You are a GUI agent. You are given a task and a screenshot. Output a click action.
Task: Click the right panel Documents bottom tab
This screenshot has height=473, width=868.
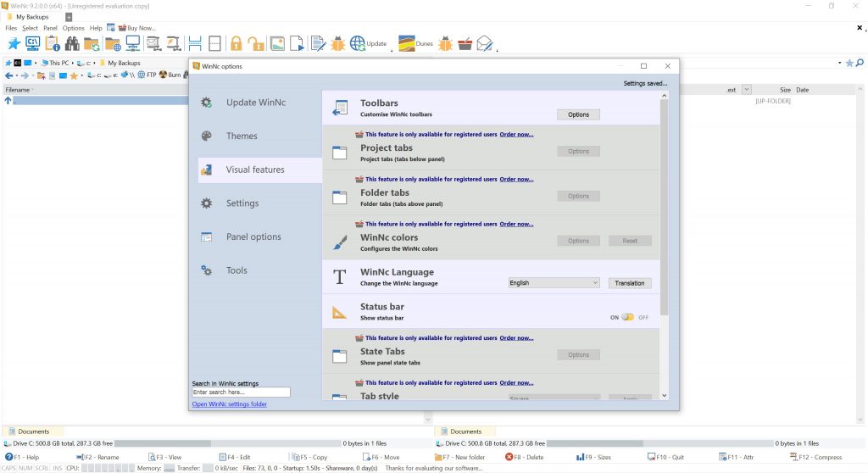pyautogui.click(x=465, y=431)
